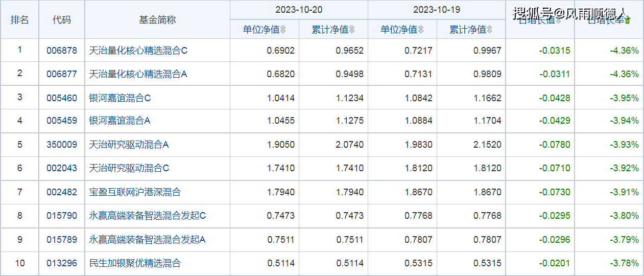Open 永赢高端装备智选混合发起C fund link
644x276 pixels.
(148, 216)
